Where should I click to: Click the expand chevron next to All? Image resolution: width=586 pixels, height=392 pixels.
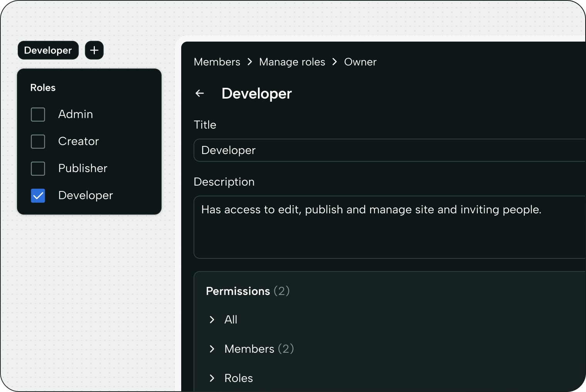coord(212,320)
